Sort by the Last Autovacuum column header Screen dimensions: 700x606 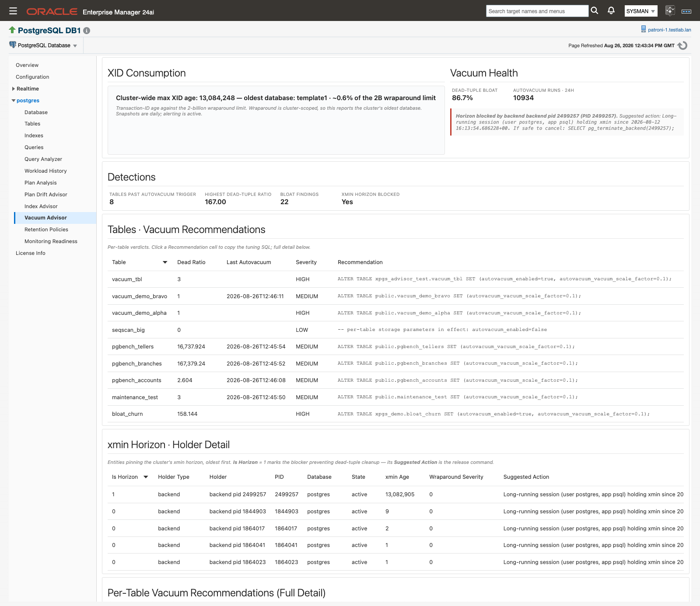pos(248,262)
